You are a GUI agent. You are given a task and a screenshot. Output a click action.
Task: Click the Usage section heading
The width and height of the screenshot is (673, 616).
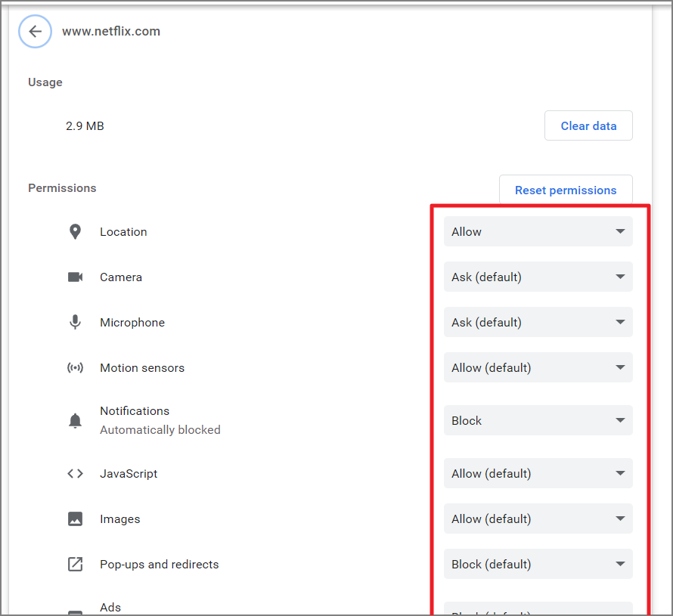pyautogui.click(x=45, y=82)
